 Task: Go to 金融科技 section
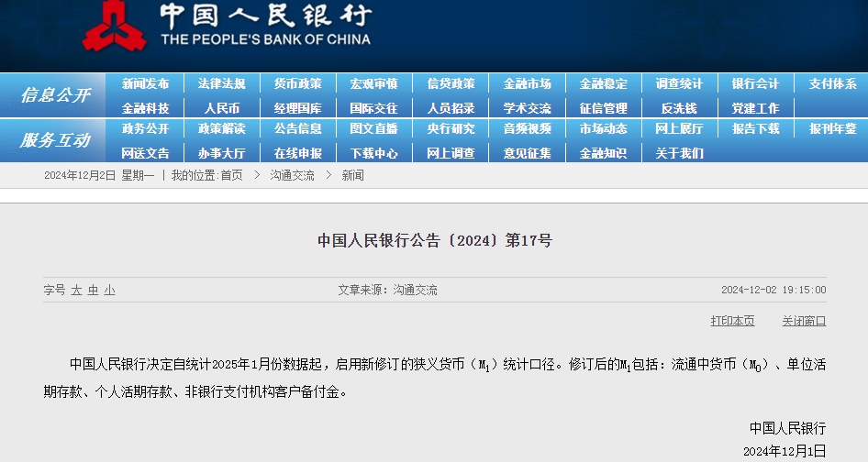click(145, 108)
